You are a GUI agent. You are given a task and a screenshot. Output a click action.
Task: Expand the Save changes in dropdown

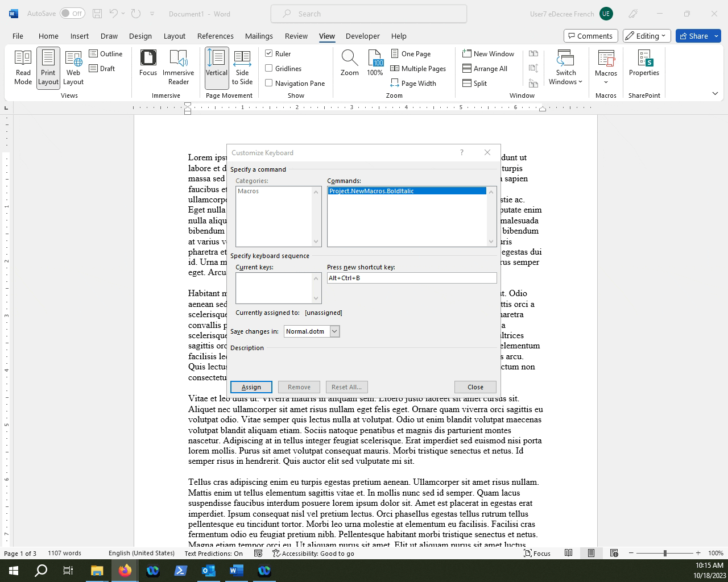[x=334, y=331]
